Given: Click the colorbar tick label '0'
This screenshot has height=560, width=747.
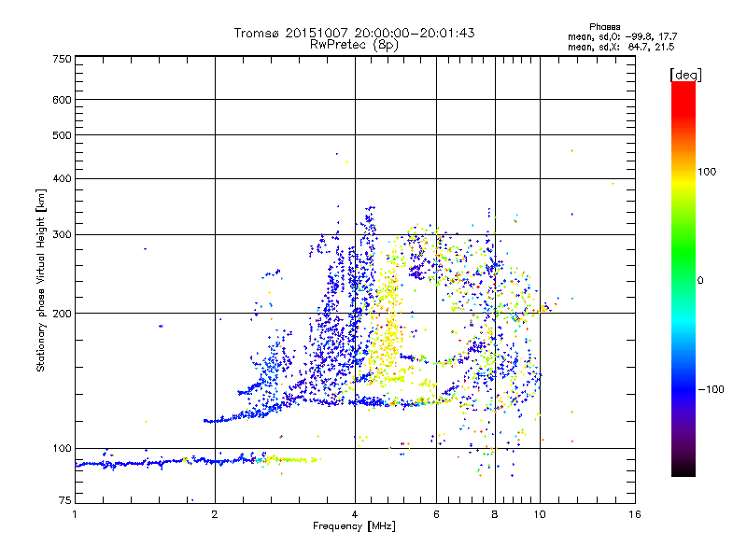Looking at the screenshot, I should point(700,280).
